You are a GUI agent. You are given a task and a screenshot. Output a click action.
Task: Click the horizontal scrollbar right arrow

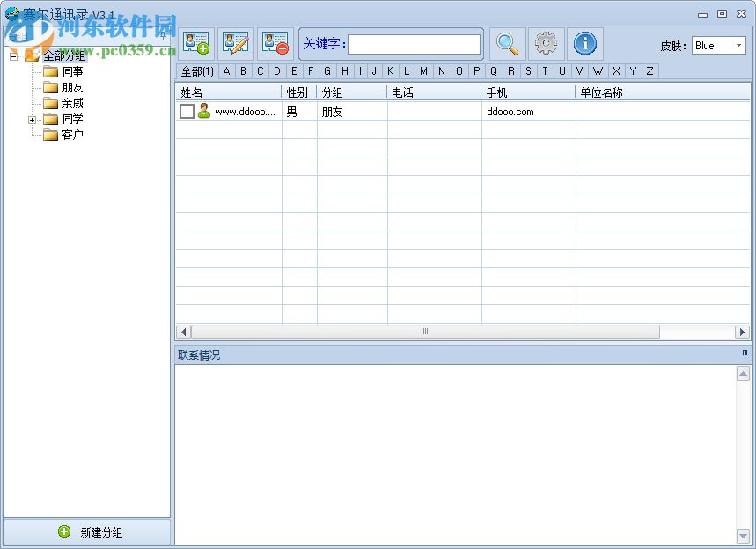click(744, 332)
